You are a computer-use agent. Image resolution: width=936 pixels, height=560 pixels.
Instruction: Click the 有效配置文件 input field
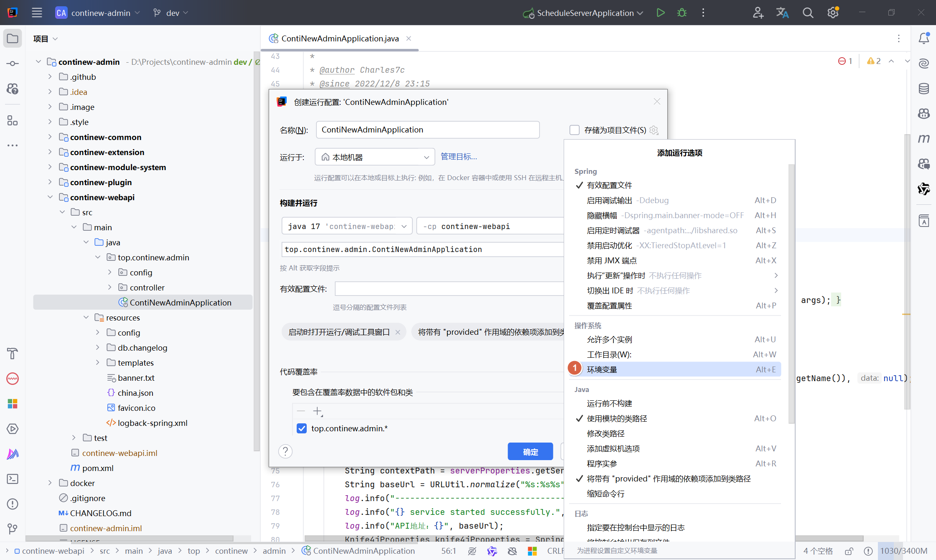[x=449, y=289]
